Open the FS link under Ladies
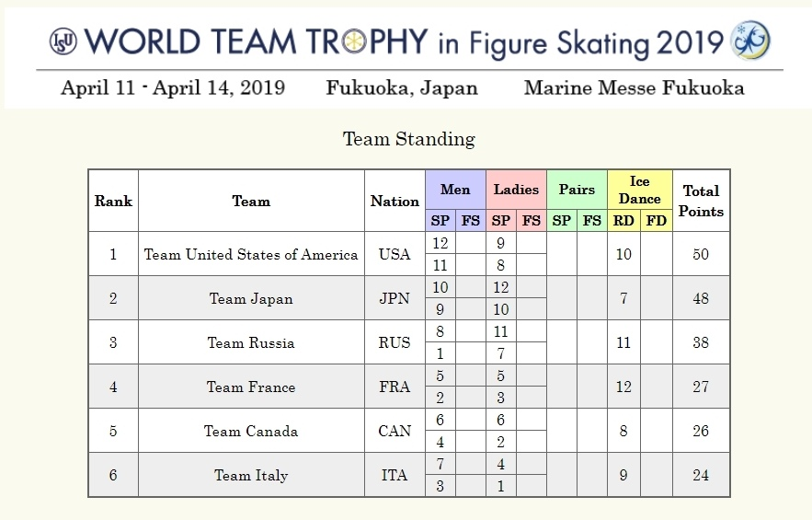Image resolution: width=812 pixels, height=520 pixels. click(532, 221)
